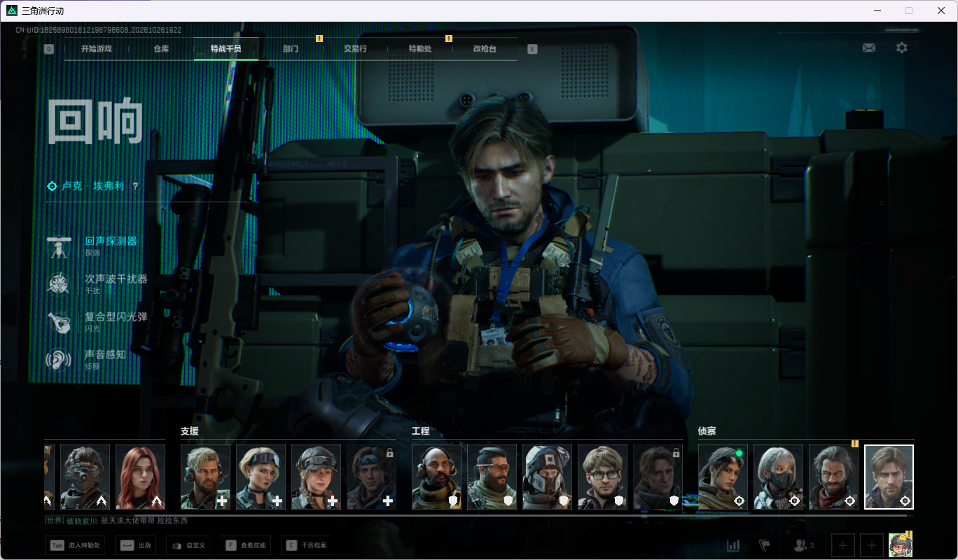
Task: Click the 进入特勤处 Tab button
Action: 75,545
